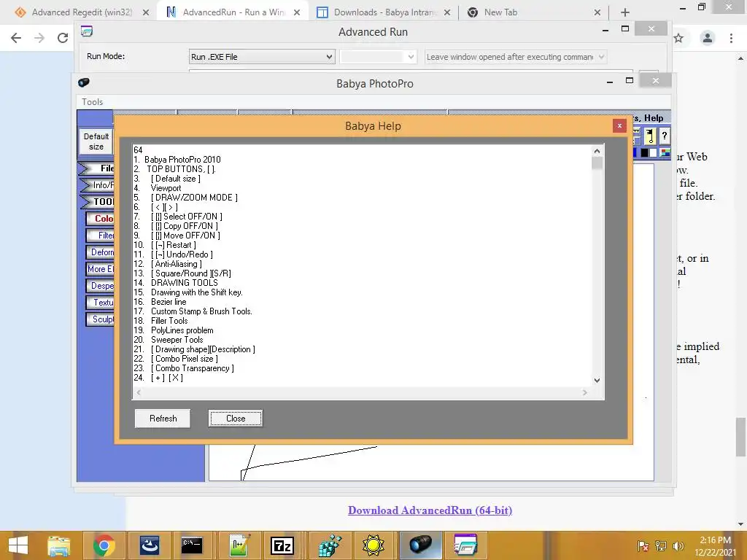Open the Windows Start button

(x=18, y=545)
